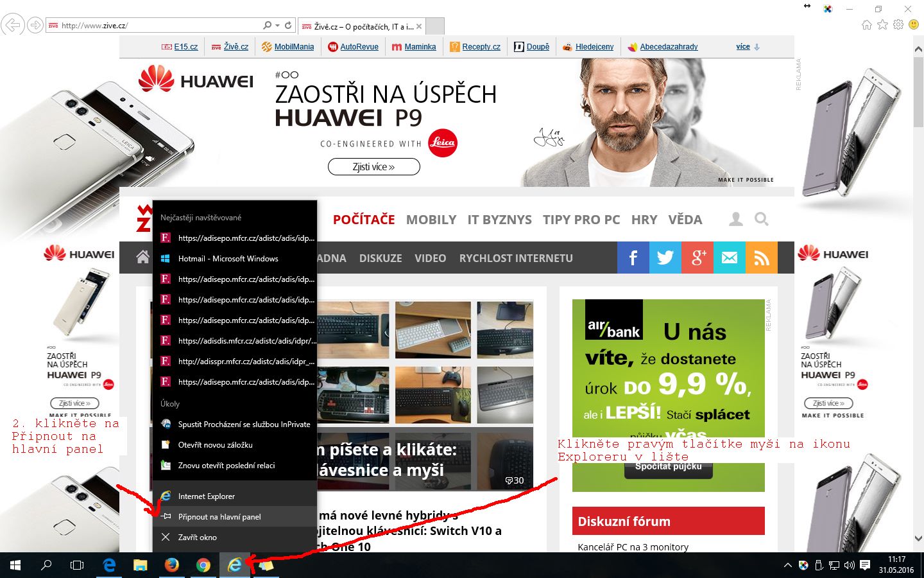Screen dimensions: 924x578
Task: Select 'Internet Explorer' in the jump list
Action: (235, 496)
